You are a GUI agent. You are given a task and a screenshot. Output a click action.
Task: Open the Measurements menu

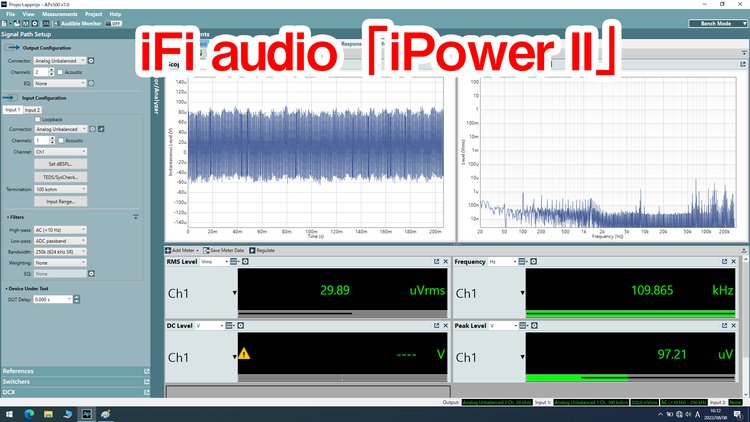click(59, 14)
